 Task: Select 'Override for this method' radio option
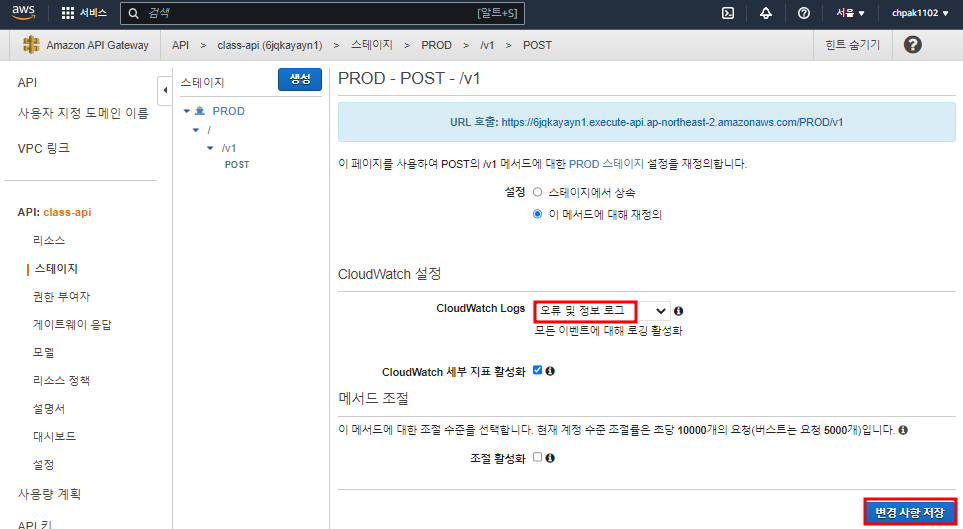pos(537,214)
